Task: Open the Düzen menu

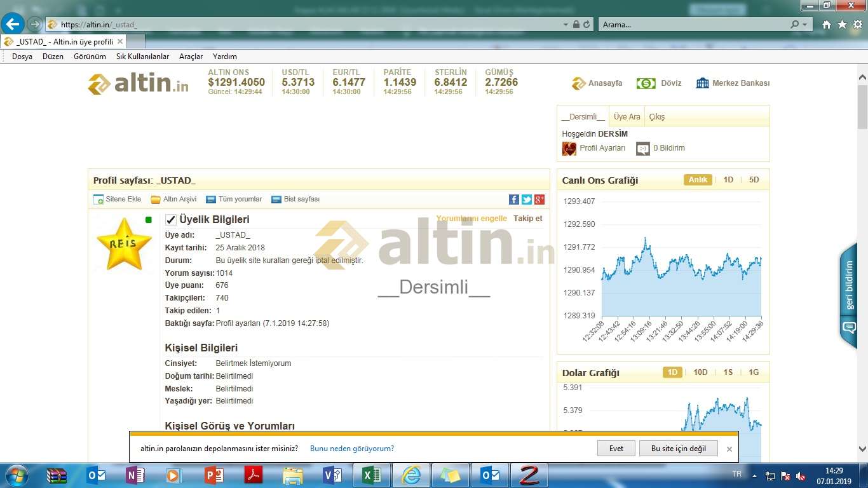Action: 53,57
